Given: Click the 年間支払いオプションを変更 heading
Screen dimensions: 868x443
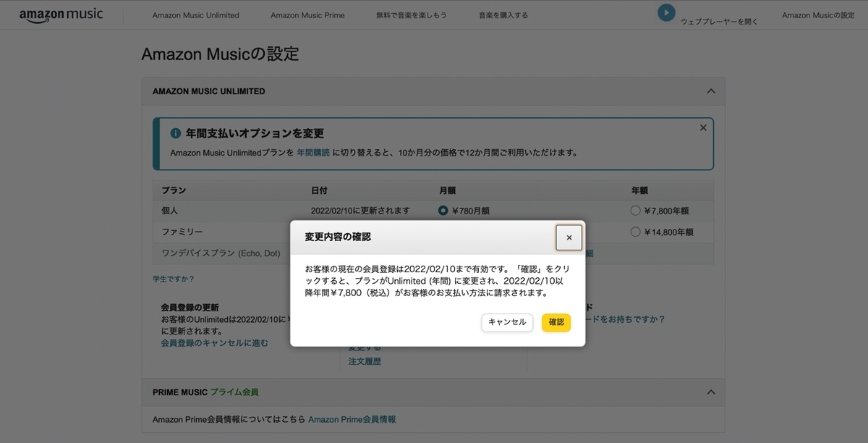Looking at the screenshot, I should tap(255, 133).
